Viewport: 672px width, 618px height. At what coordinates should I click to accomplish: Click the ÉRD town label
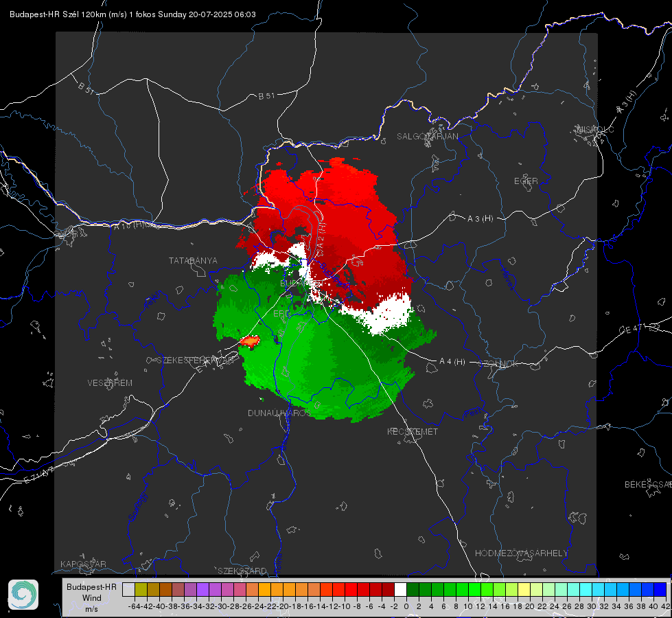point(281,314)
